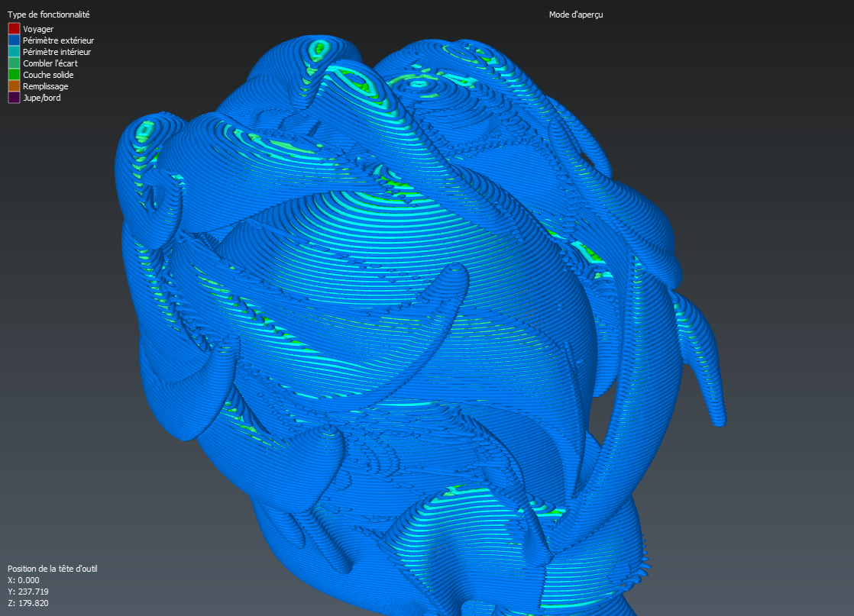Viewport: 854px width, 616px height.
Task: Click the Périmètre extérieur legend label
Action: pyautogui.click(x=58, y=40)
